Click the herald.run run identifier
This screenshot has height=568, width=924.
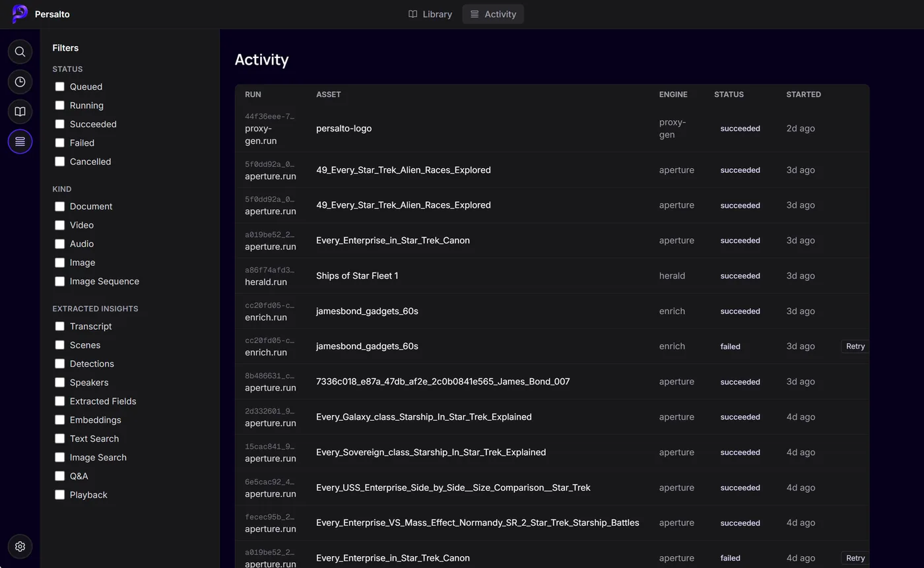click(x=266, y=282)
